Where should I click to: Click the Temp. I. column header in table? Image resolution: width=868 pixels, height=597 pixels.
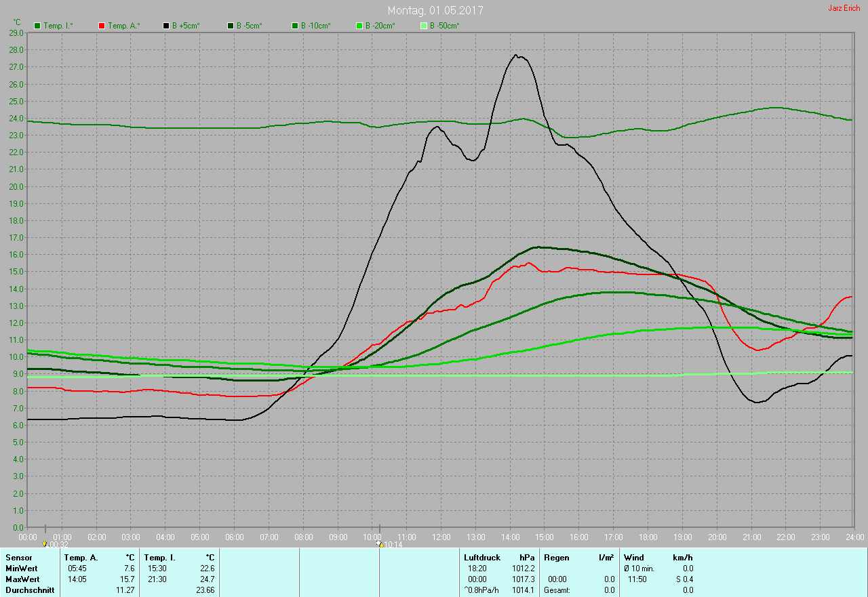(160, 558)
